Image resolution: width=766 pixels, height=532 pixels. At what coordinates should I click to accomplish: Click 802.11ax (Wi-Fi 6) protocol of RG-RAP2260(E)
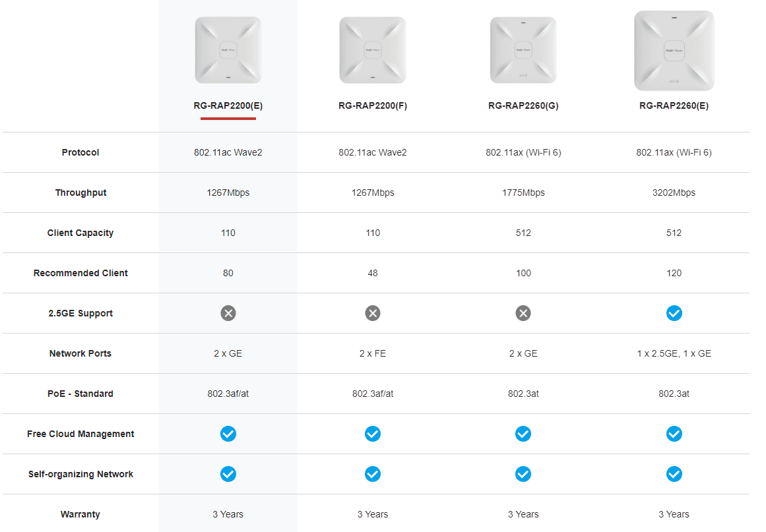point(674,152)
